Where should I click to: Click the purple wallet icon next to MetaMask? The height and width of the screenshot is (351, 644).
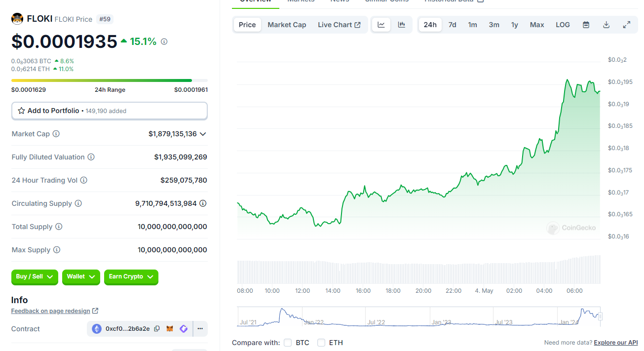(x=184, y=329)
